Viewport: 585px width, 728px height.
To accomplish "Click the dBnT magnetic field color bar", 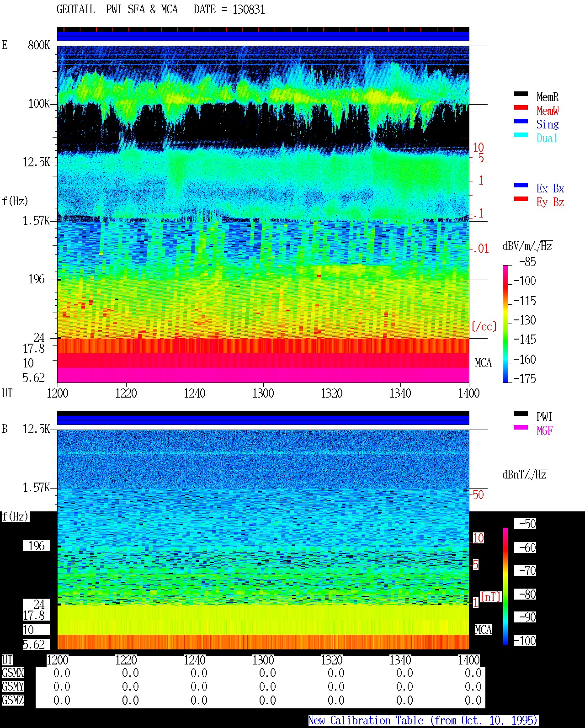I will pos(505,586).
